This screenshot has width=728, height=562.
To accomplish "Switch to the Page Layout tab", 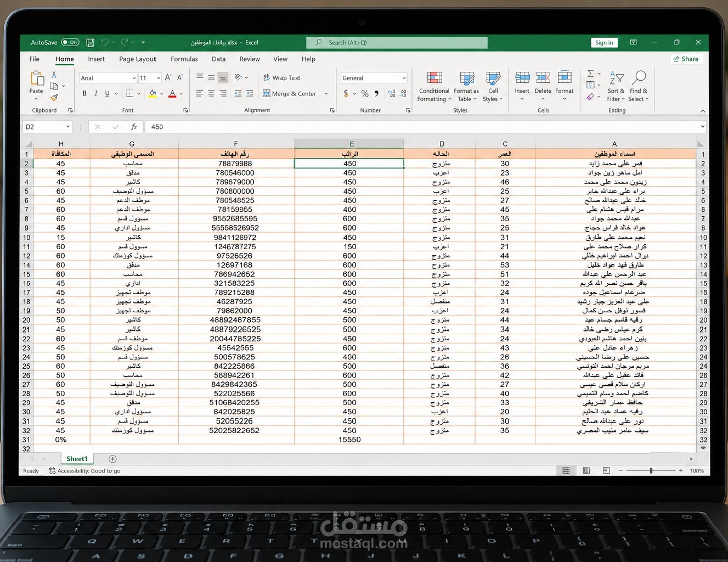I will point(138,59).
